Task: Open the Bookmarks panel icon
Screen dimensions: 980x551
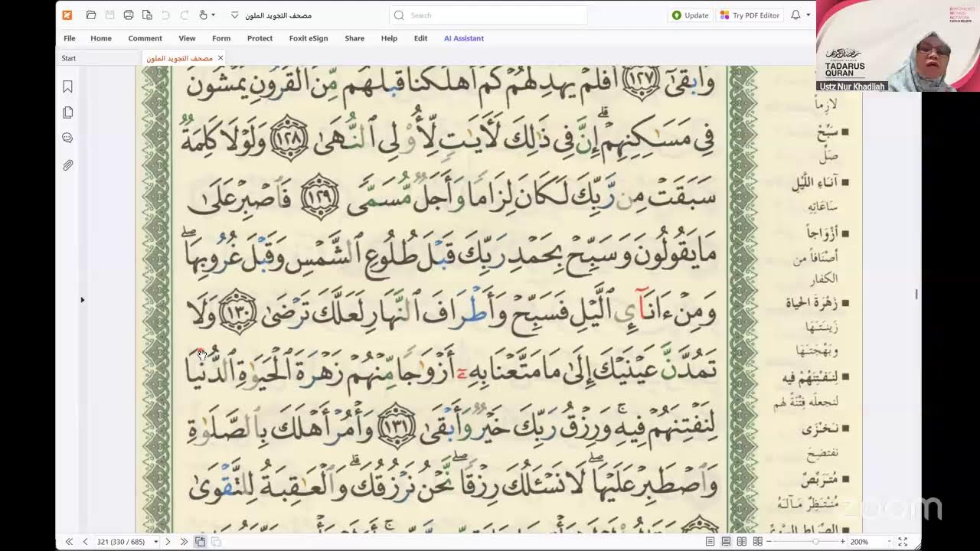Action: [67, 87]
